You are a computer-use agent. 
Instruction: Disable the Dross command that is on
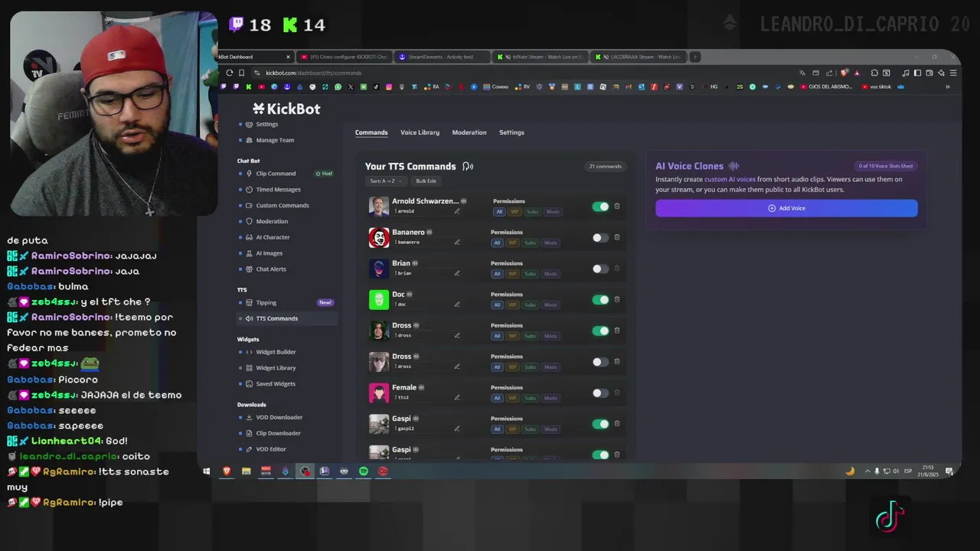(x=600, y=331)
